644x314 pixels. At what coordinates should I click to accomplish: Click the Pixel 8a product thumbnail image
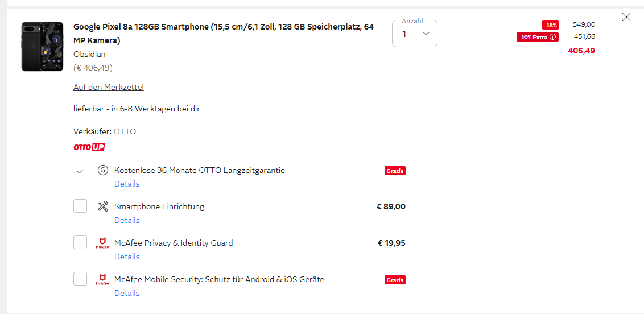point(42,47)
